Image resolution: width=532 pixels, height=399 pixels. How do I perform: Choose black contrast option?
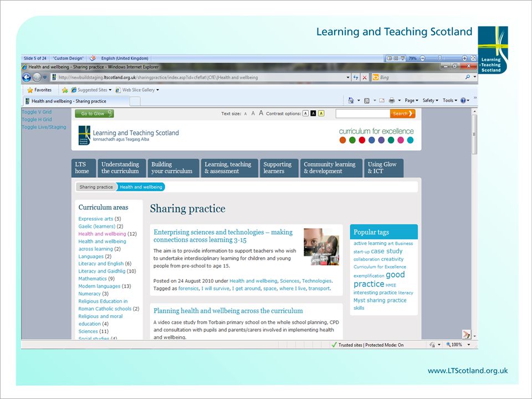[x=313, y=113]
